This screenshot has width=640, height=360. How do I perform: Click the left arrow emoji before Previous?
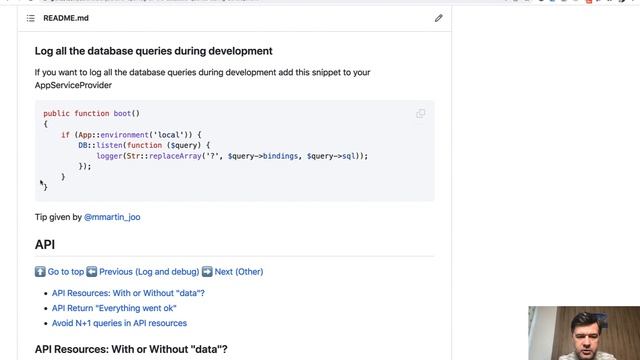91,271
